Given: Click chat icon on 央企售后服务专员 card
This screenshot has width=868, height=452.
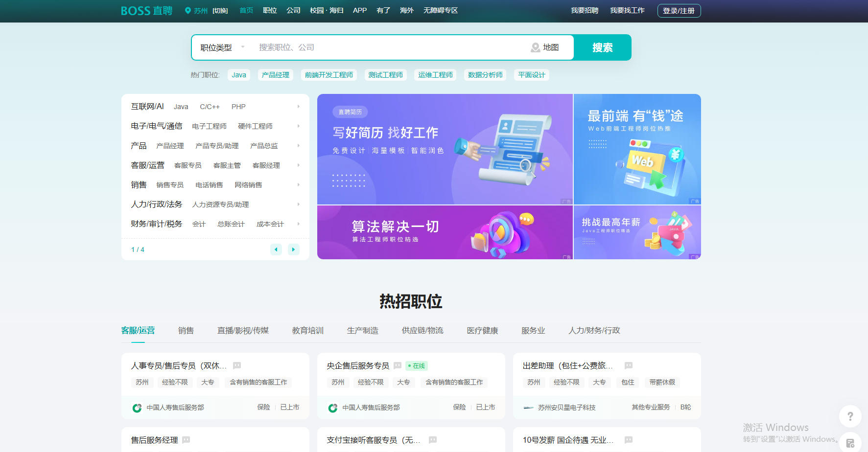Looking at the screenshot, I should (x=398, y=365).
